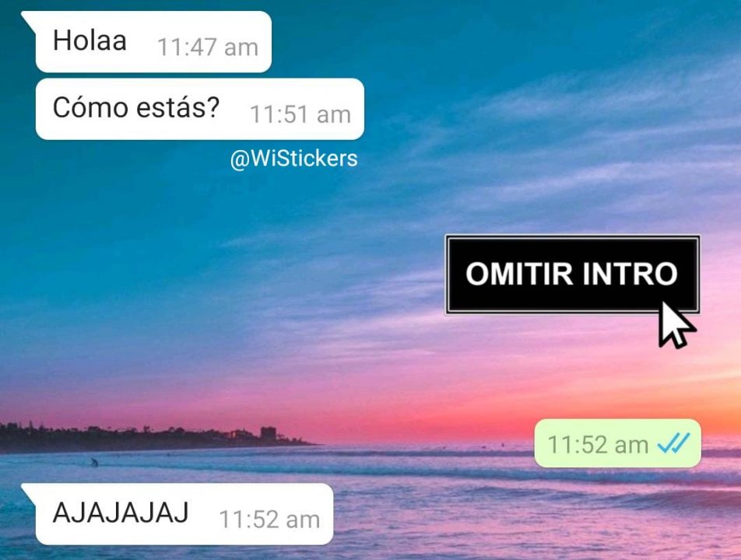Image resolution: width=741 pixels, height=560 pixels.
Task: Click the tail of the AJAJAJAJ bubble
Action: (29, 490)
